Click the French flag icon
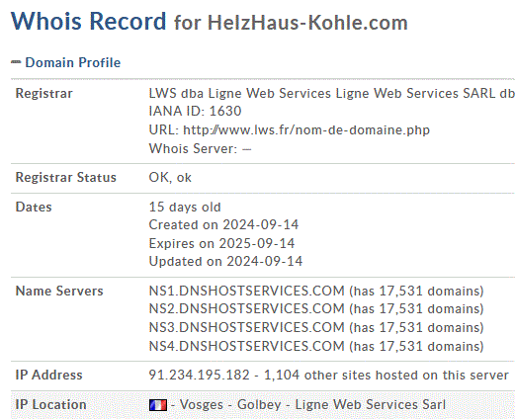Image resolution: width=516 pixels, height=420 pixels. coord(158,405)
